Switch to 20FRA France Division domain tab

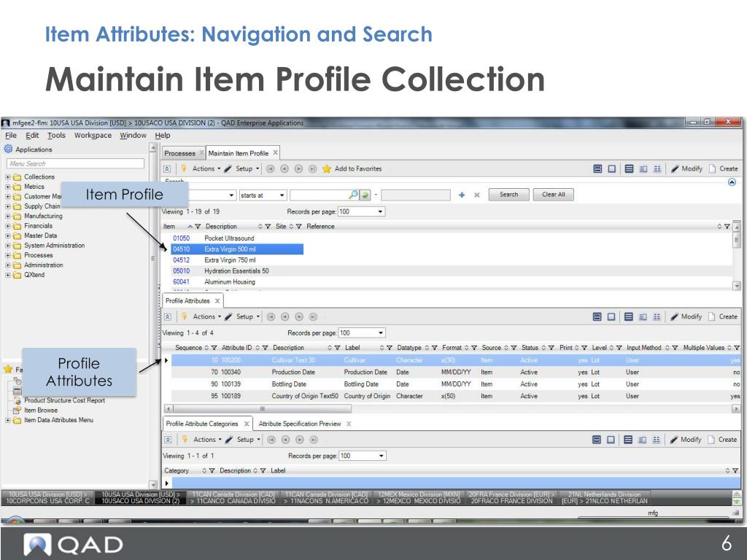[511, 497]
